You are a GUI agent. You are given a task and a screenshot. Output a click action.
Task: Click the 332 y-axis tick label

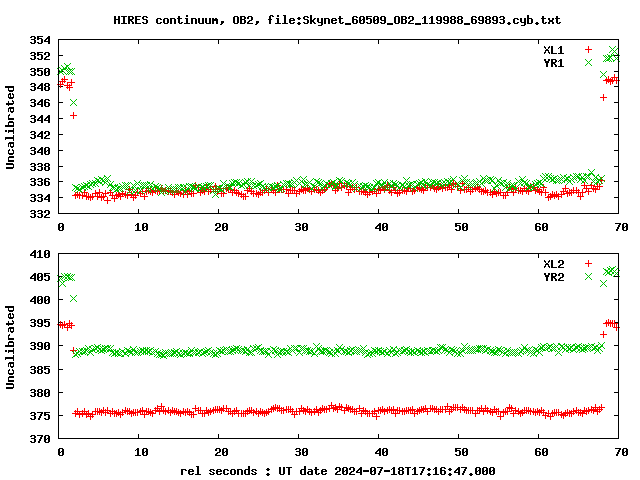point(40,213)
